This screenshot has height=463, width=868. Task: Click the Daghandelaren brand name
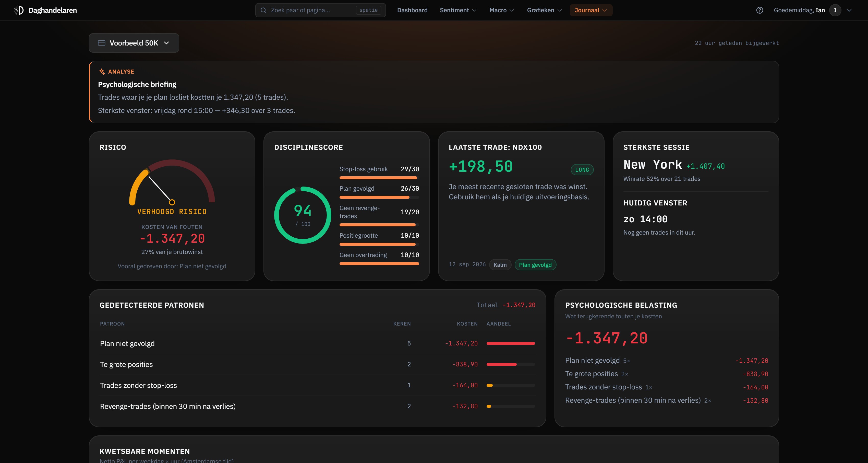[53, 10]
